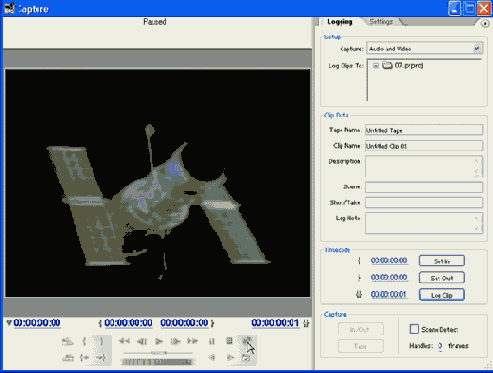This screenshot has width=493, height=373.
Task: Click the Out point brace icon in Timecode
Action: click(359, 278)
